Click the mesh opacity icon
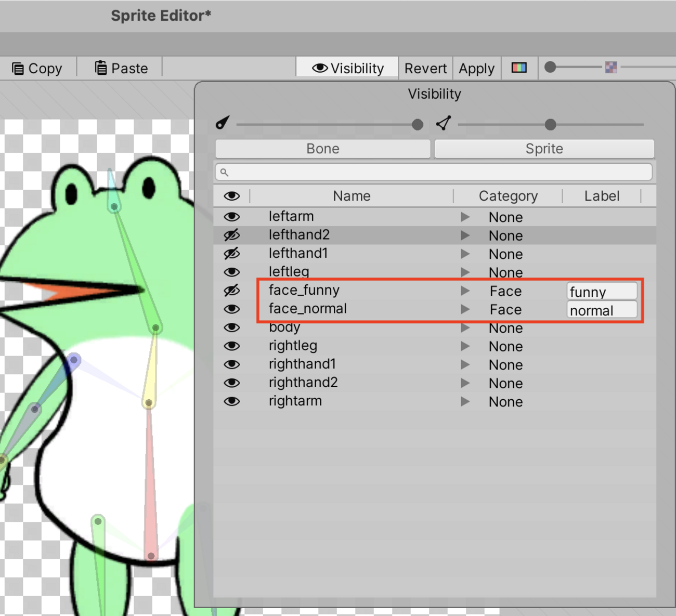The height and width of the screenshot is (616, 676). pos(444,123)
